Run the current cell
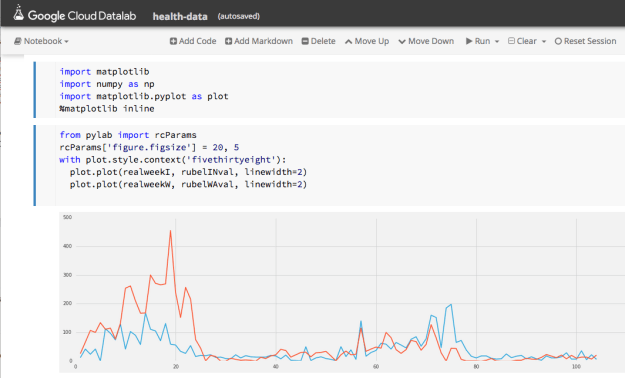 tap(478, 41)
